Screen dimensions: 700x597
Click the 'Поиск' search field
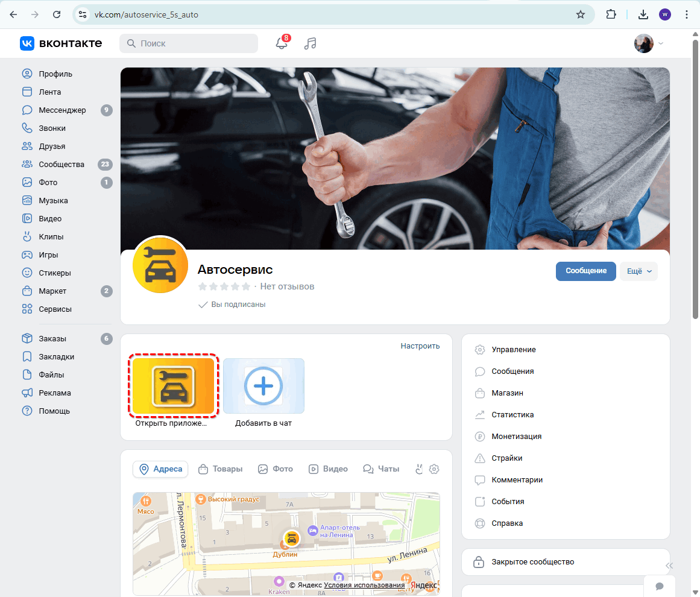click(x=189, y=43)
